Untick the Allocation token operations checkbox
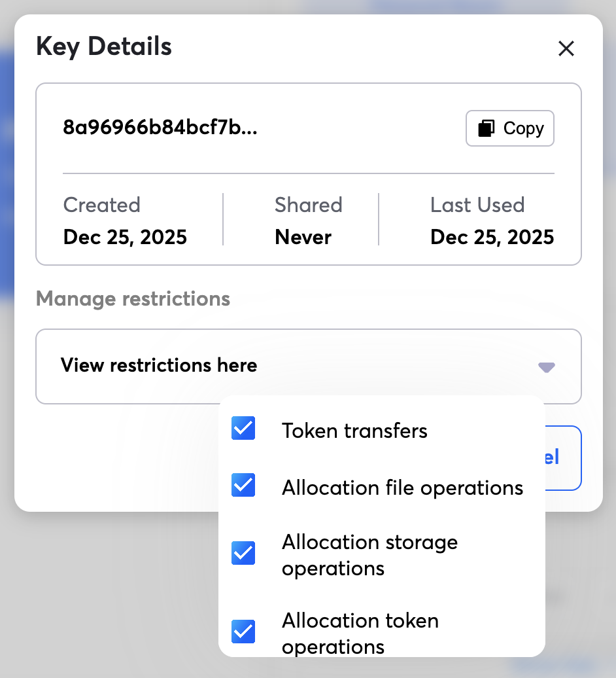This screenshot has height=678, width=616. coord(243,632)
